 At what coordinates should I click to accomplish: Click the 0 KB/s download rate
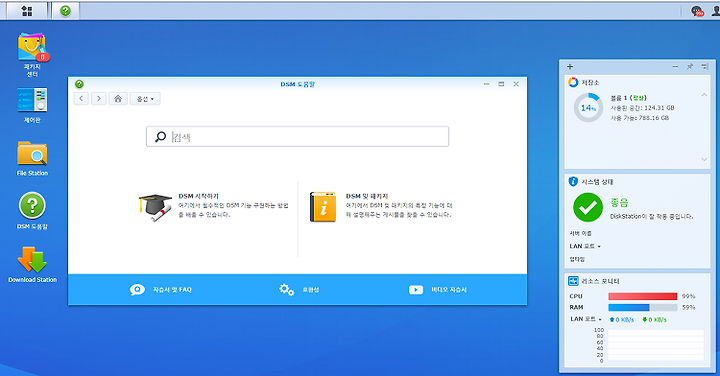(x=654, y=320)
